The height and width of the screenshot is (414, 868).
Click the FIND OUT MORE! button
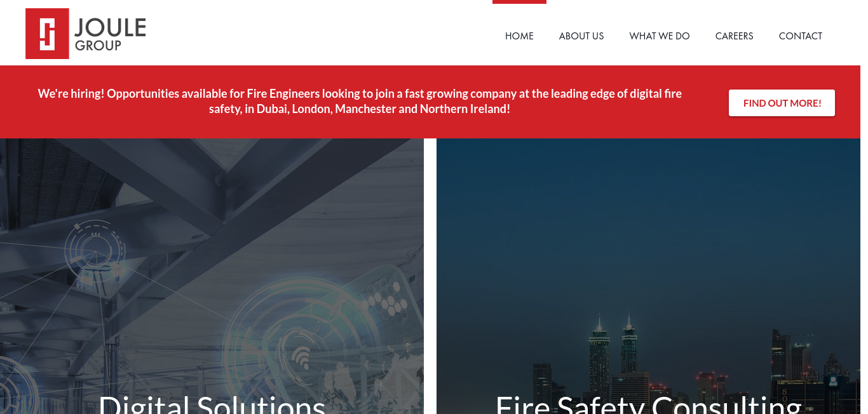pos(782,103)
